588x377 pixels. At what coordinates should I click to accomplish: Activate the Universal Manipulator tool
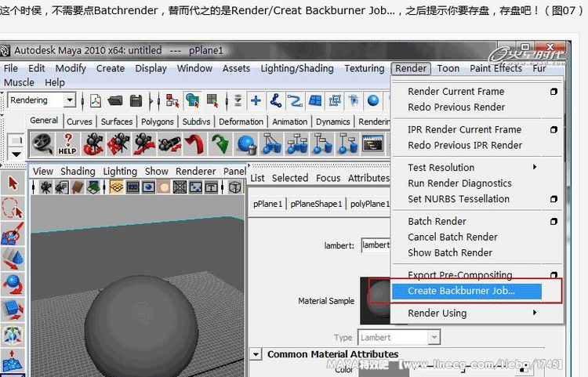pyautogui.click(x=13, y=335)
